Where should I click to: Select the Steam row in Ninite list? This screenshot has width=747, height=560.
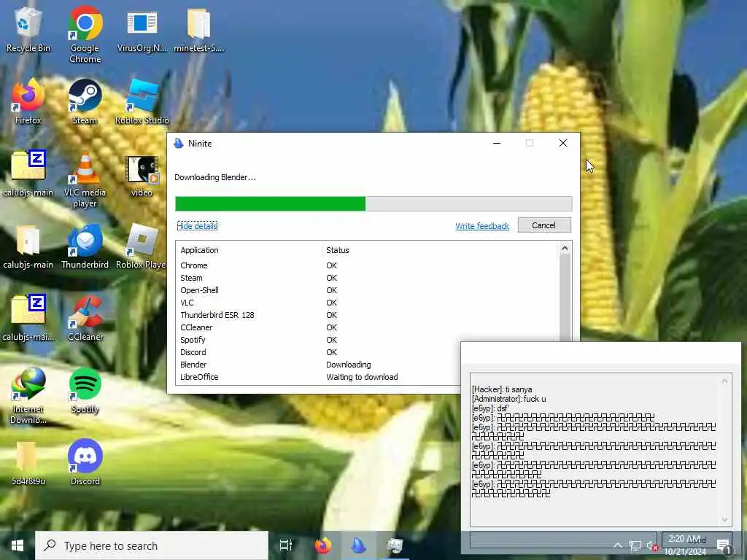367,278
